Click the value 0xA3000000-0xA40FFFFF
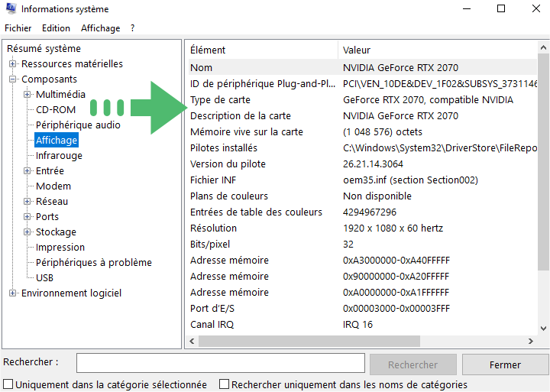The image size is (550, 392). pos(396,261)
